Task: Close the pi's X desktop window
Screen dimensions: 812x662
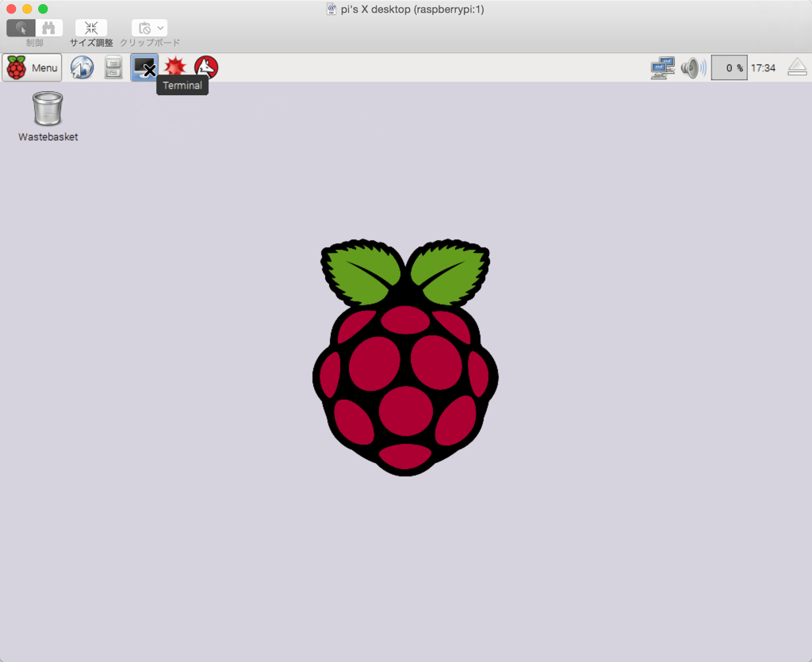Action: [11, 9]
